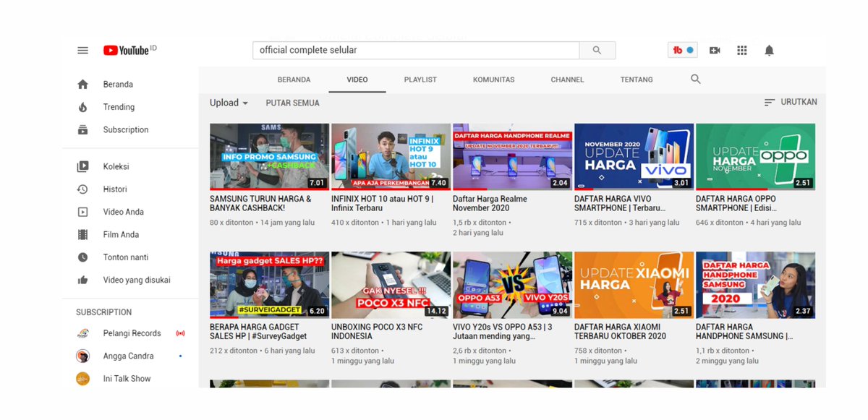Open the hamburger guide menu

point(83,51)
